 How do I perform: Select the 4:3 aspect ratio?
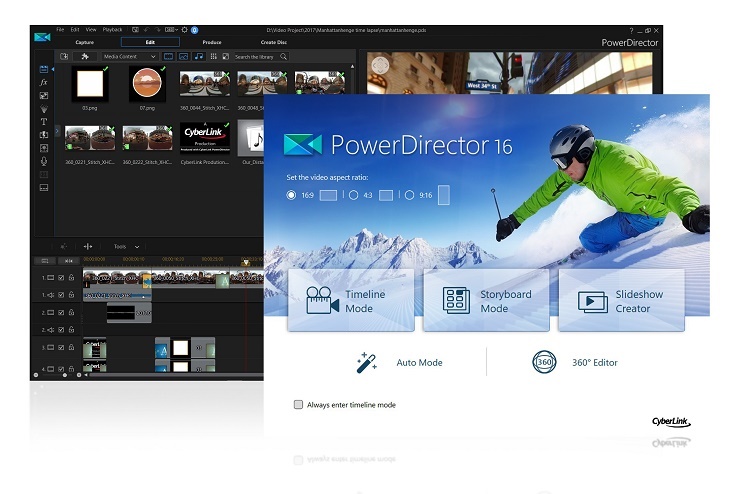[x=353, y=196]
